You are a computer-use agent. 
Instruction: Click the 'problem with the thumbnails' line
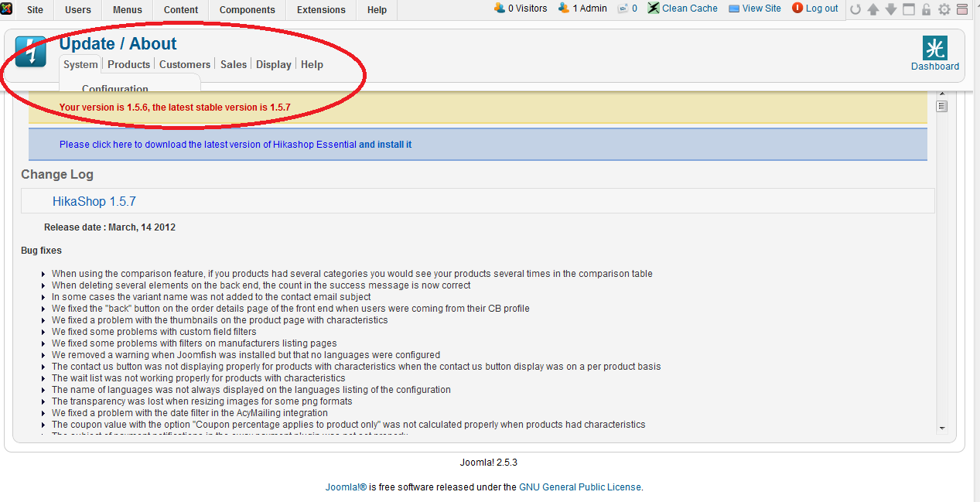point(220,320)
